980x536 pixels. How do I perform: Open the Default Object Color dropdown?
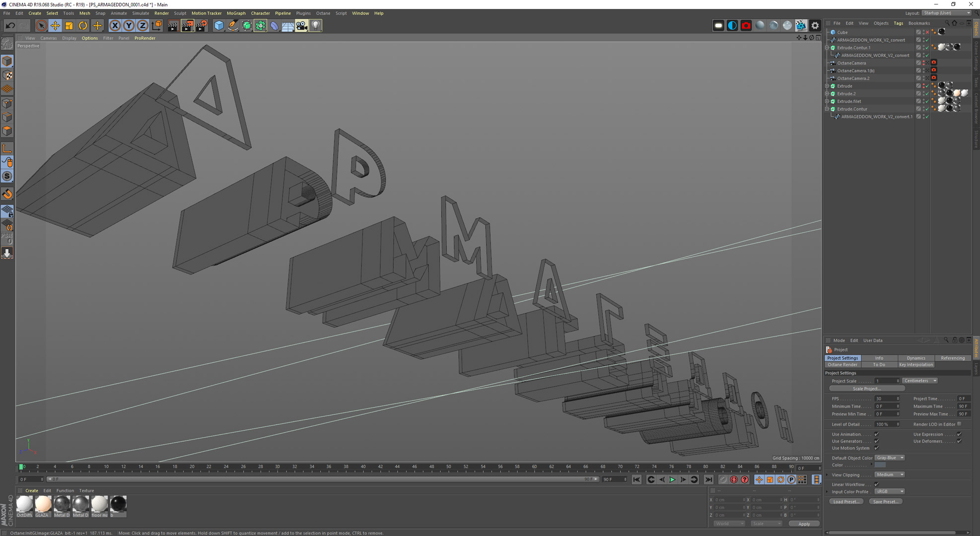click(889, 458)
